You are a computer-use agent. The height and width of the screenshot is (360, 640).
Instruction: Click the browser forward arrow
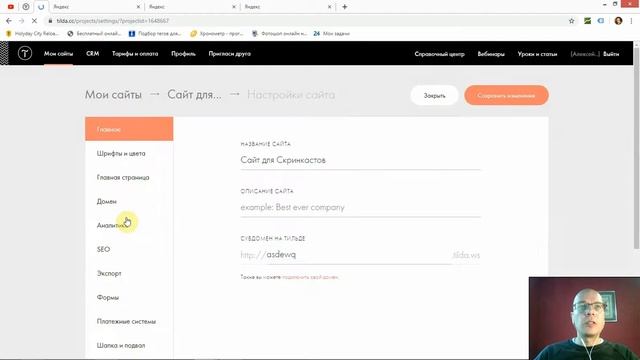21,20
